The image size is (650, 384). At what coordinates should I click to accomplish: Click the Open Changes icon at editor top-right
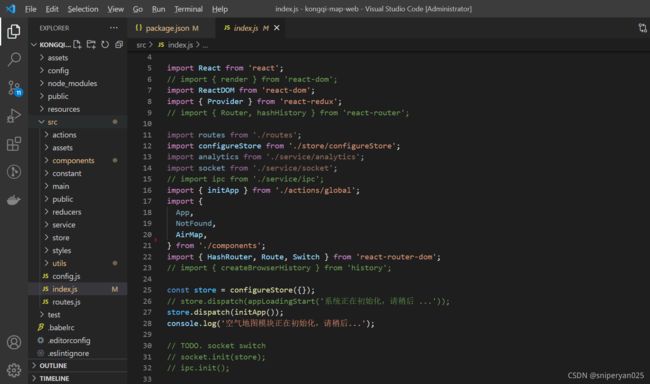pos(642,28)
